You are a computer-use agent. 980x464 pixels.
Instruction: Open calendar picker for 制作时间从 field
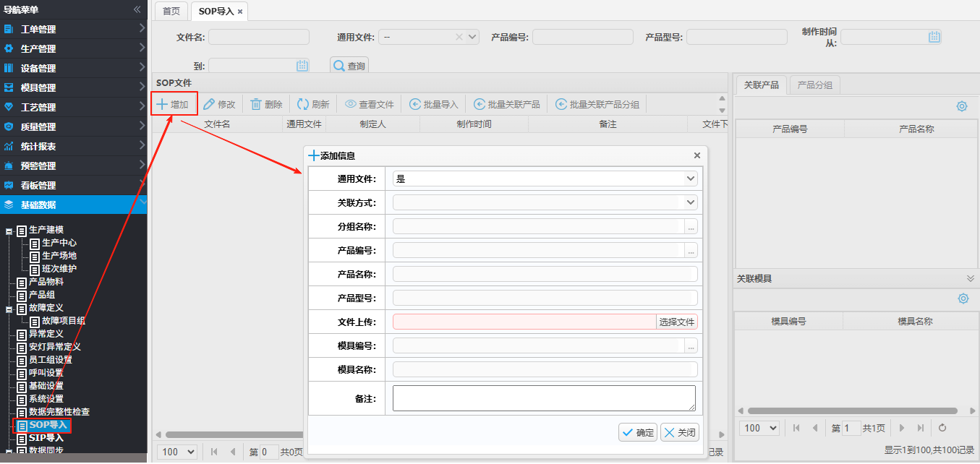click(934, 37)
